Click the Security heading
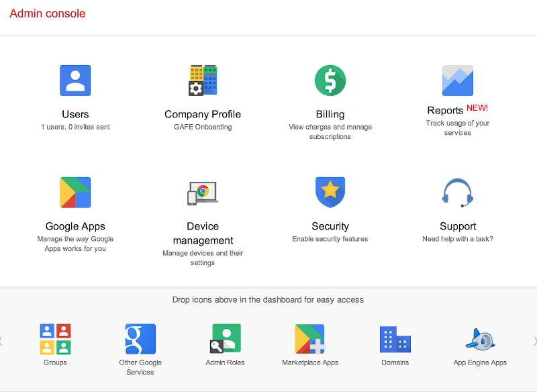 pos(330,226)
